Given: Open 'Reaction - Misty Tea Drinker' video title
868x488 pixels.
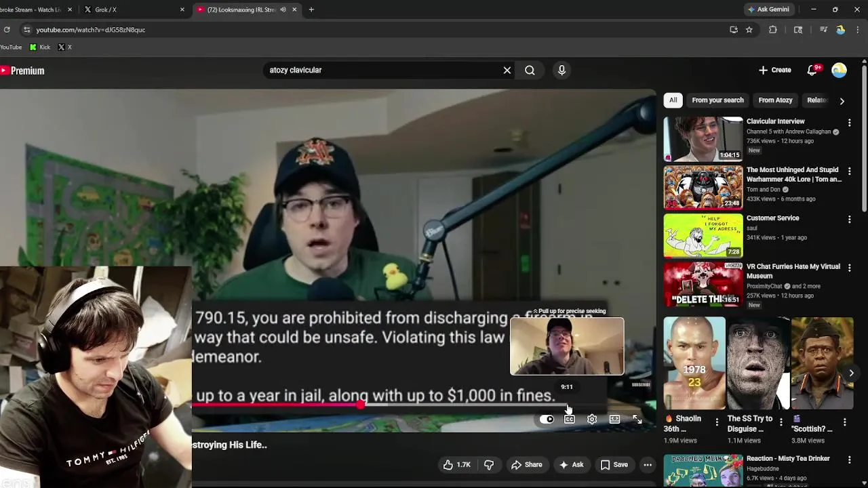Looking at the screenshot, I should 788,459.
